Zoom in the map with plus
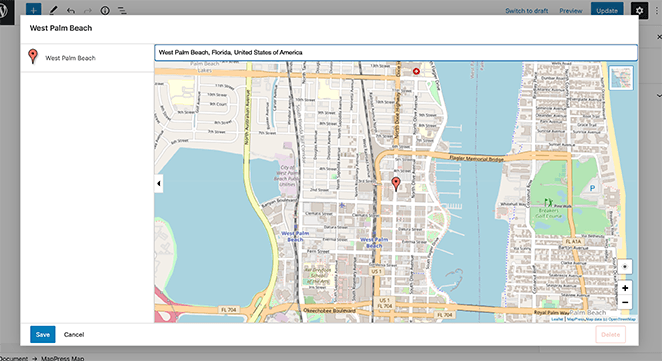 [x=625, y=288]
